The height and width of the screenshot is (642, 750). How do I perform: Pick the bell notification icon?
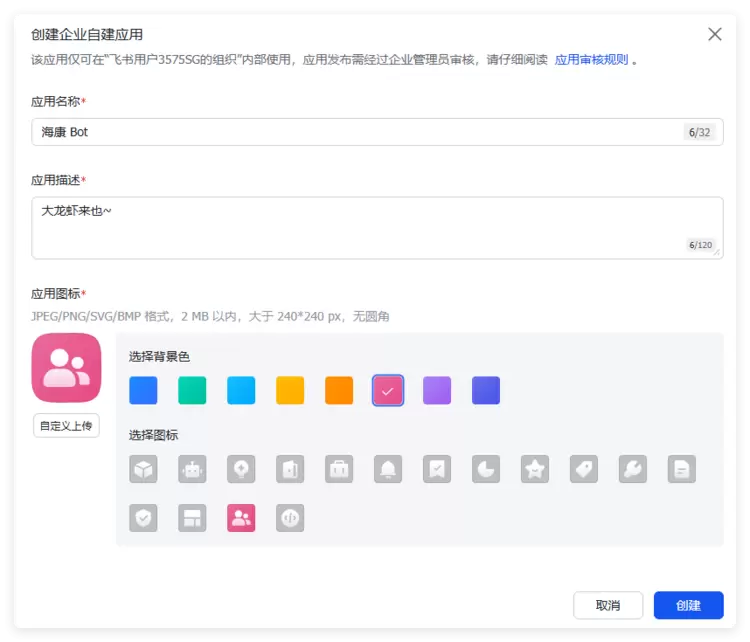pyautogui.click(x=388, y=469)
